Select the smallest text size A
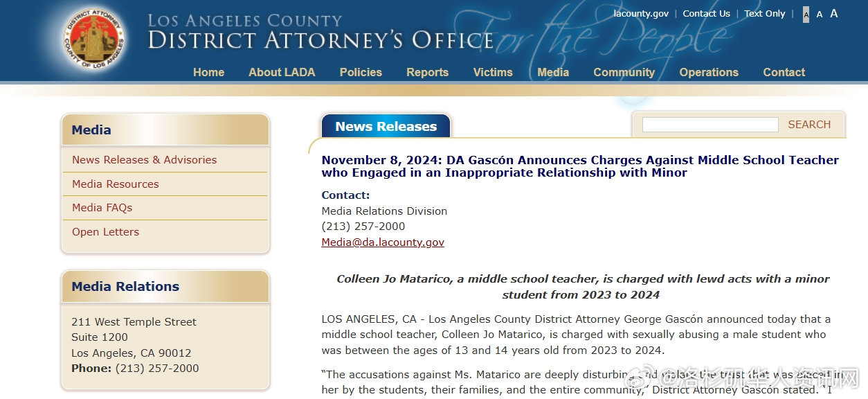 [x=806, y=15]
